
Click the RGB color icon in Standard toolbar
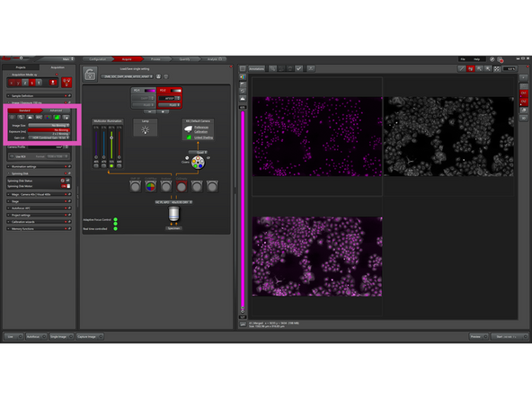(49, 117)
